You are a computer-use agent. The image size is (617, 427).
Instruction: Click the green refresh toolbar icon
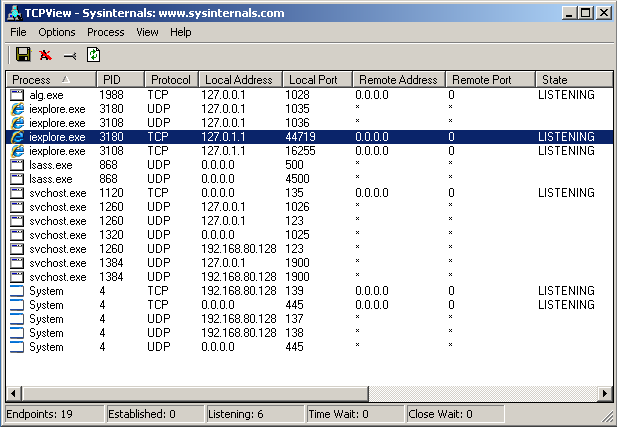point(93,55)
